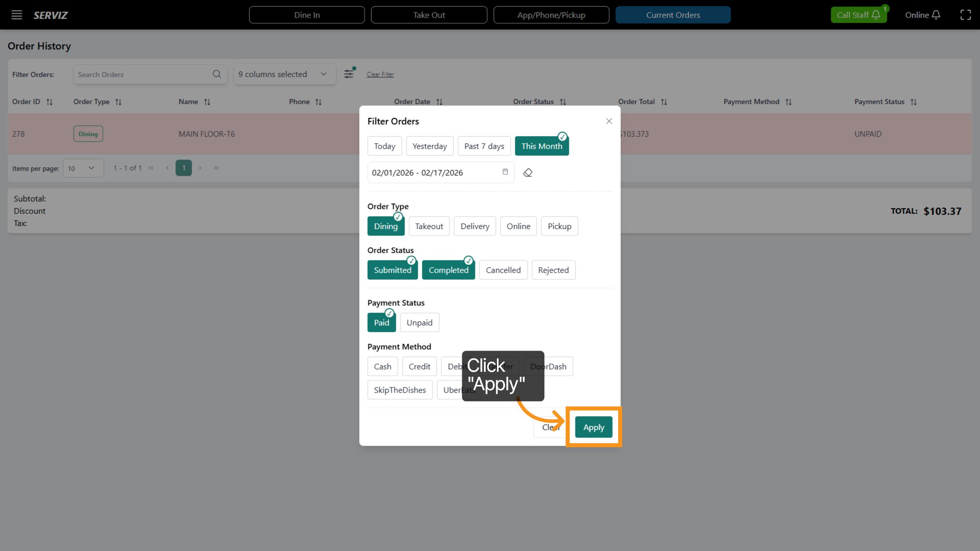Click the eraser icon to clear the date range
The image size is (980, 551).
pos(528,173)
